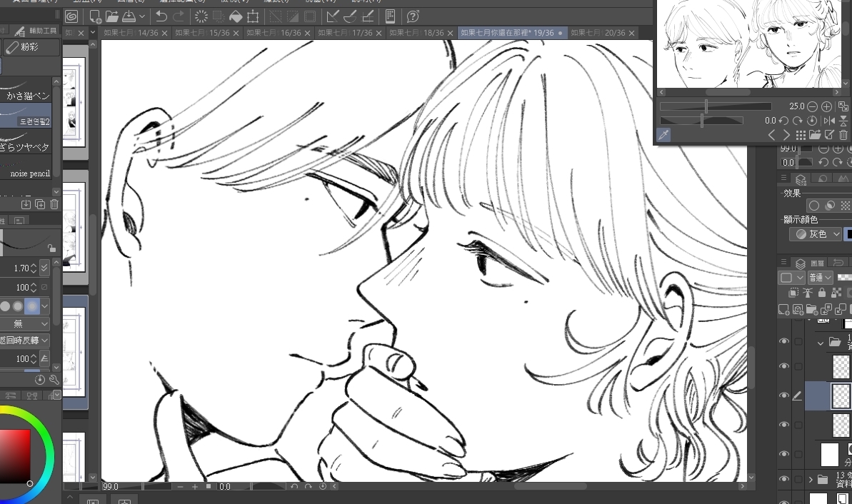Pick a color in the red color square
The image size is (852, 504).
(15, 456)
